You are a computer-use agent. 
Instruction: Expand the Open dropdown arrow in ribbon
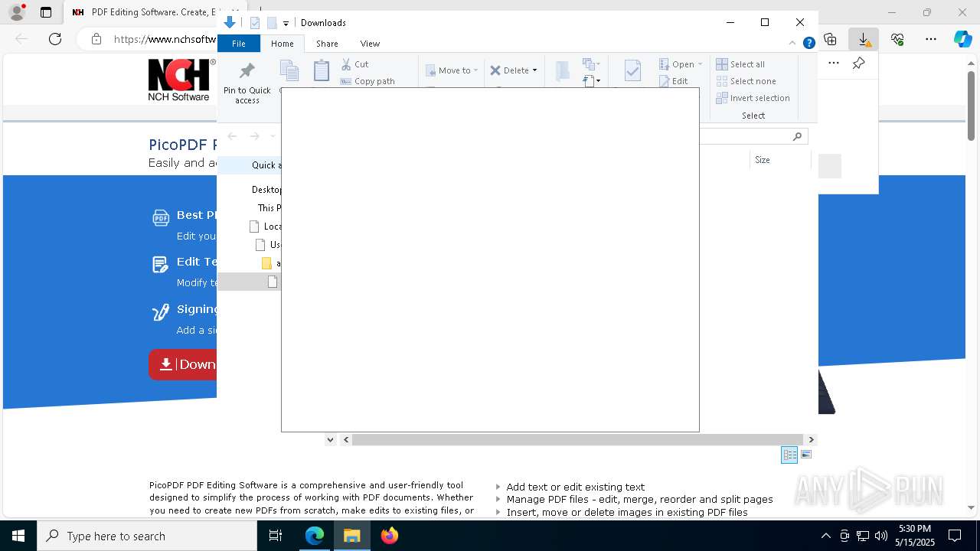point(700,64)
